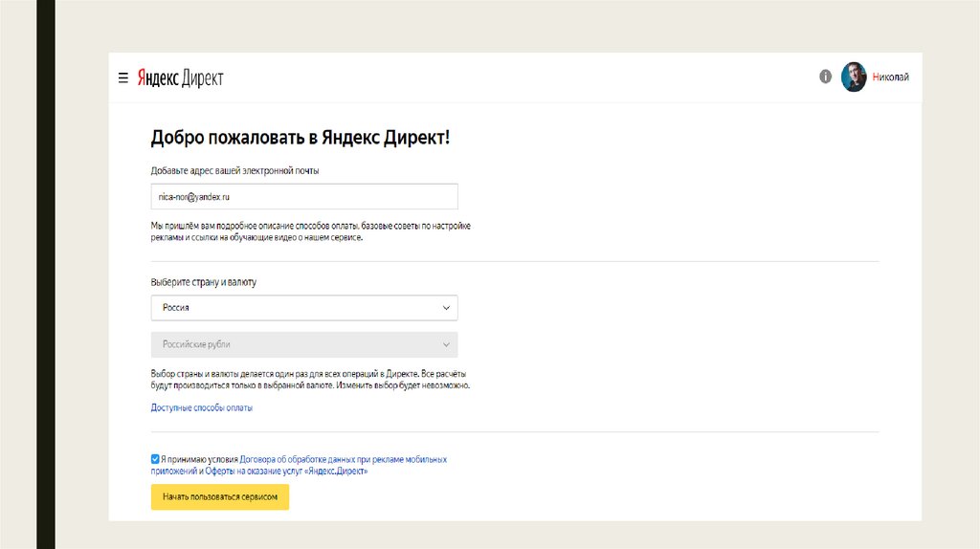The width and height of the screenshot is (980, 549).
Task: Open the Оферты на оказание услуг link
Action: tap(286, 471)
